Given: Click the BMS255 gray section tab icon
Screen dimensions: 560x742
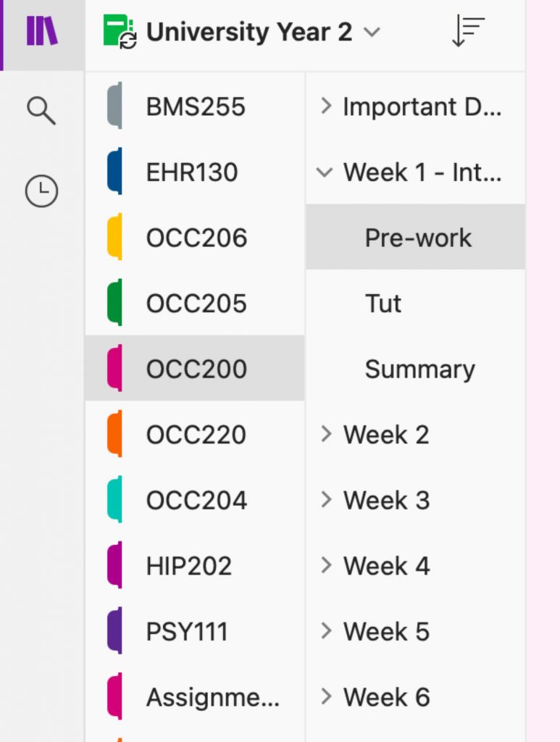Looking at the screenshot, I should (114, 107).
